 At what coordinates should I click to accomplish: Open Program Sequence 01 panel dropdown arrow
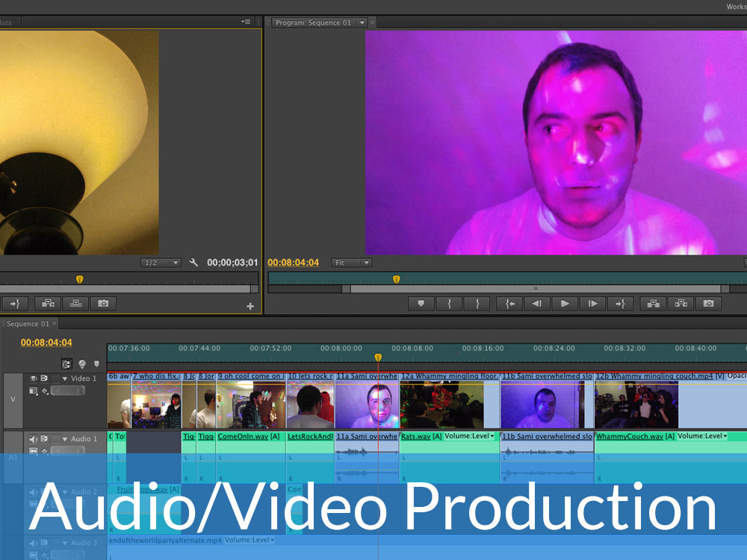[362, 22]
